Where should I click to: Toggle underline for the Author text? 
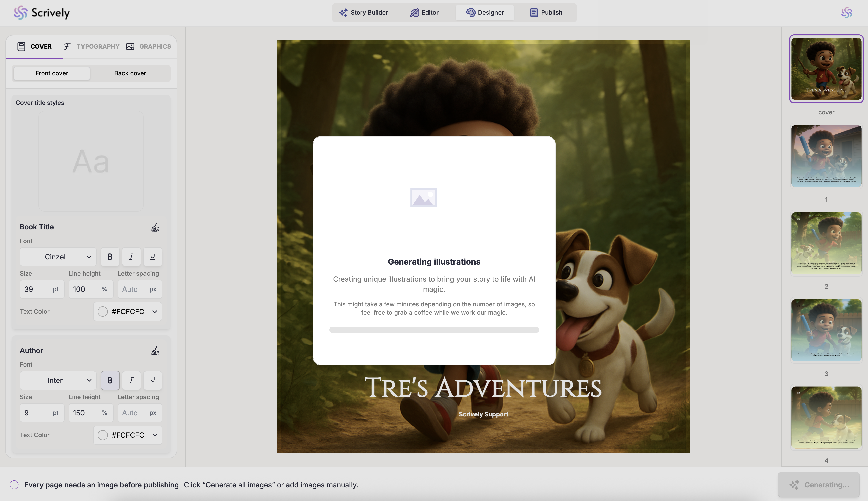pos(153,380)
